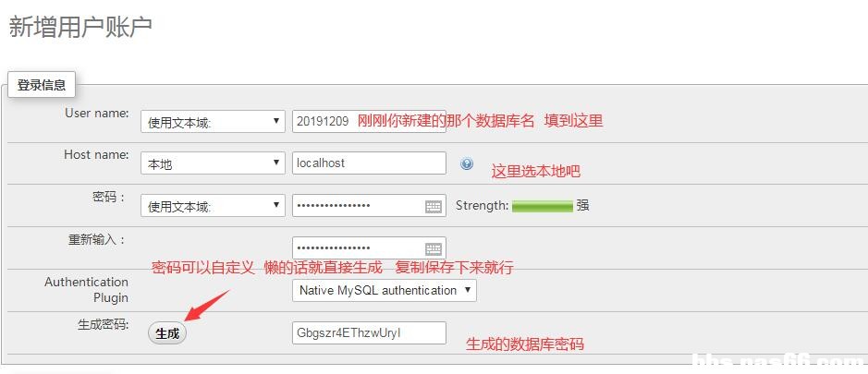Expand the Host name 本地 dropdown

point(213,163)
